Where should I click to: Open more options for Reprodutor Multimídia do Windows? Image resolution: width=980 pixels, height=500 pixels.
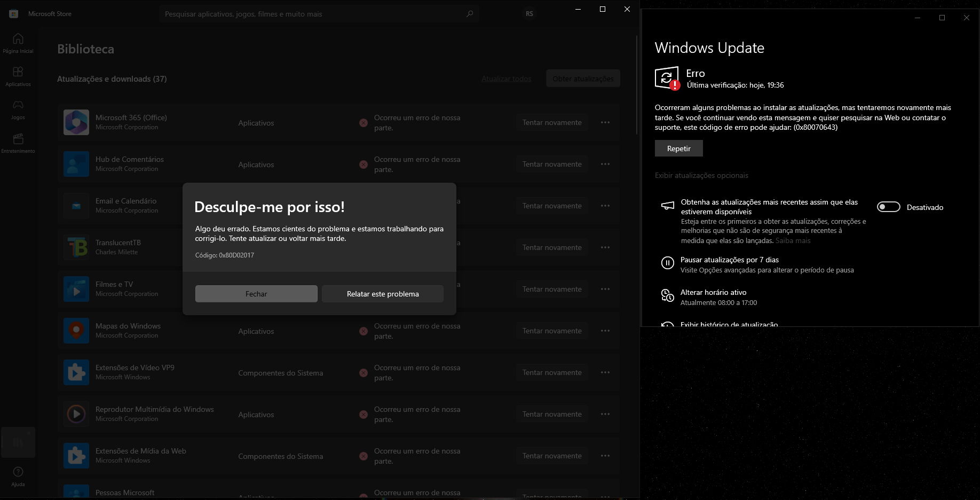605,414
